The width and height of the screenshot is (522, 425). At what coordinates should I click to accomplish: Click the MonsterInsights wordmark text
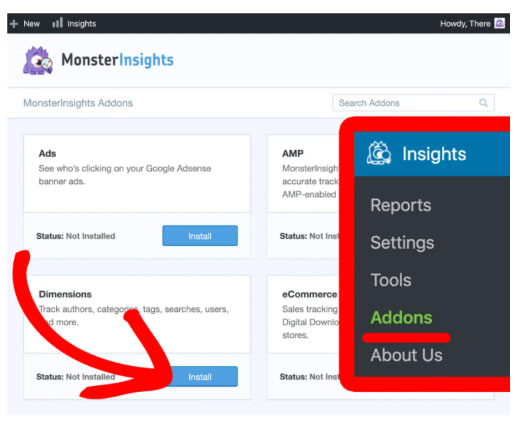tap(117, 60)
